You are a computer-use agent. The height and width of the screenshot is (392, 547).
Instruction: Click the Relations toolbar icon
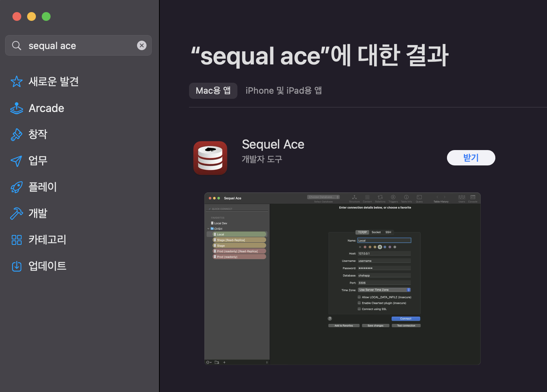(x=380, y=198)
